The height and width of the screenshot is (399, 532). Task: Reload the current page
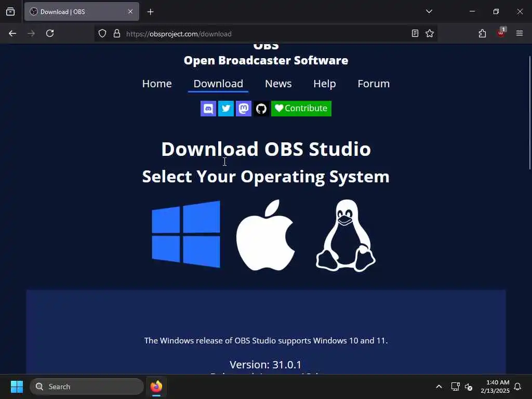(50, 34)
